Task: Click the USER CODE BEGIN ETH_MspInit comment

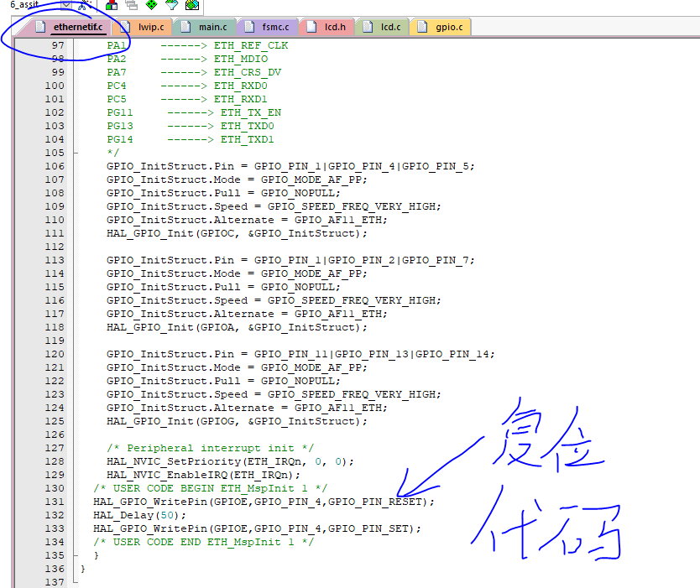Action: [x=210, y=488]
